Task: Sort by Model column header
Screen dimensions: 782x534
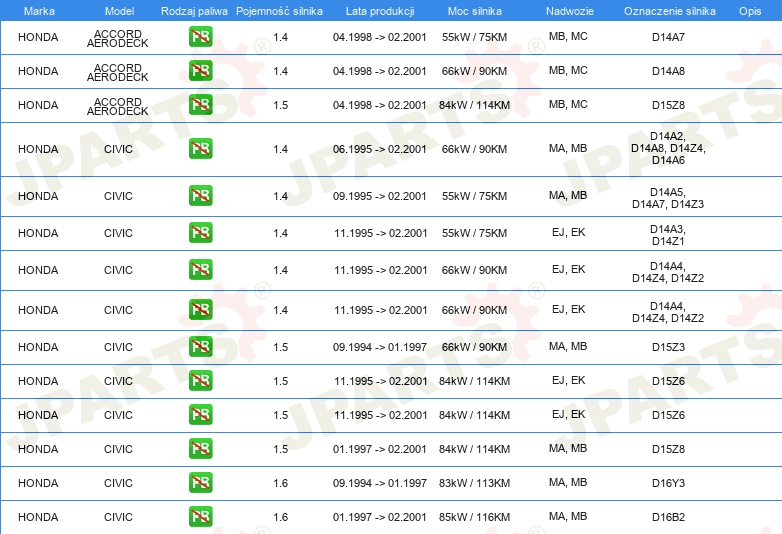Action: click(x=120, y=11)
